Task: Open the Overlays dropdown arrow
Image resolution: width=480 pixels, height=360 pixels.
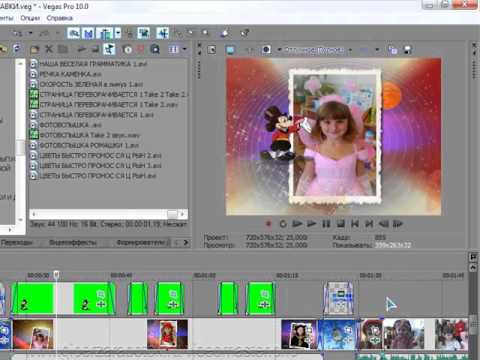Action: point(377,50)
